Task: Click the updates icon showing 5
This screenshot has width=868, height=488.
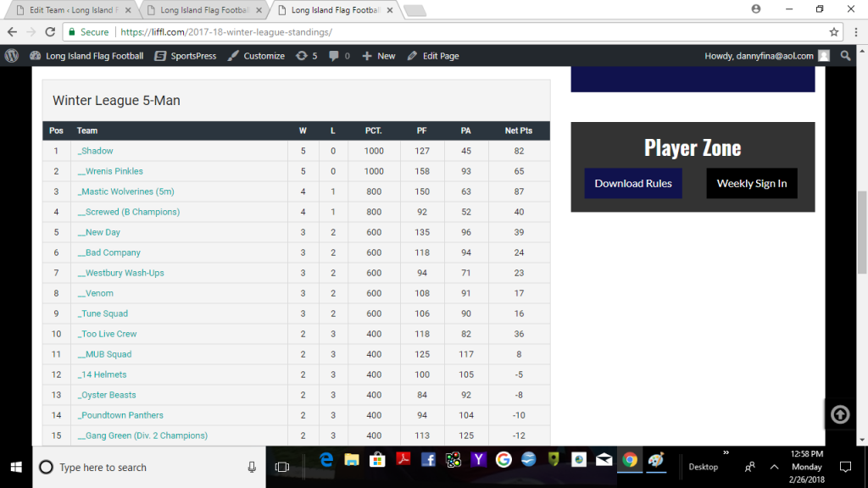Action: pyautogui.click(x=306, y=56)
